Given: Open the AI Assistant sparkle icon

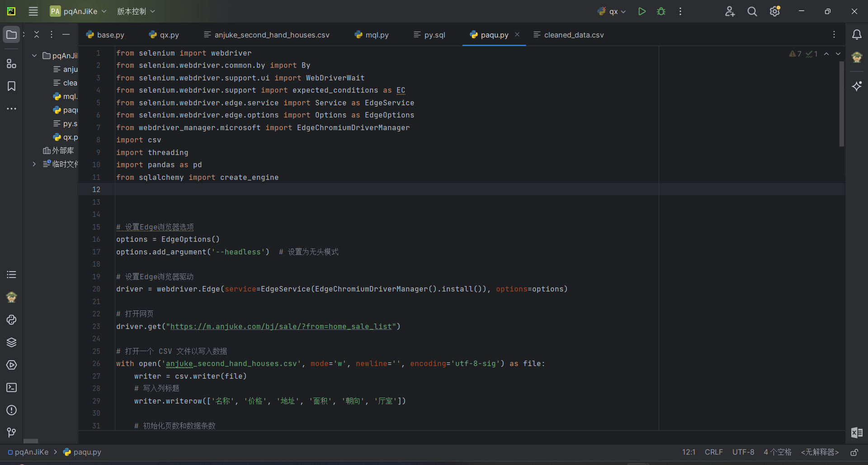Looking at the screenshot, I should tap(857, 86).
